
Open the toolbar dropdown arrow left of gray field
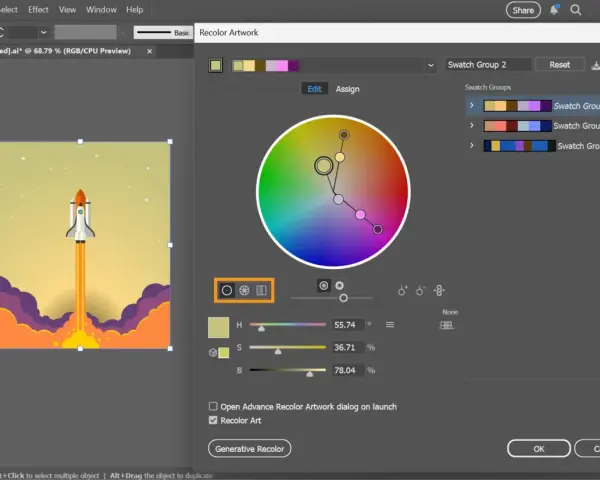click(44, 33)
